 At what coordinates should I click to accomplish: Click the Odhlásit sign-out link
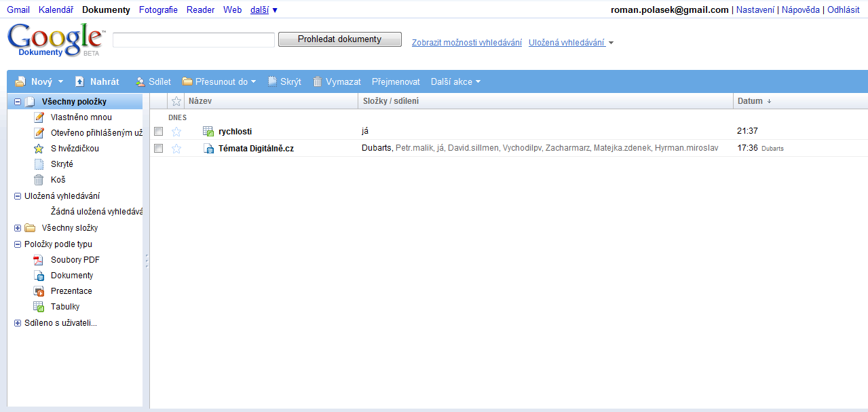tap(844, 10)
